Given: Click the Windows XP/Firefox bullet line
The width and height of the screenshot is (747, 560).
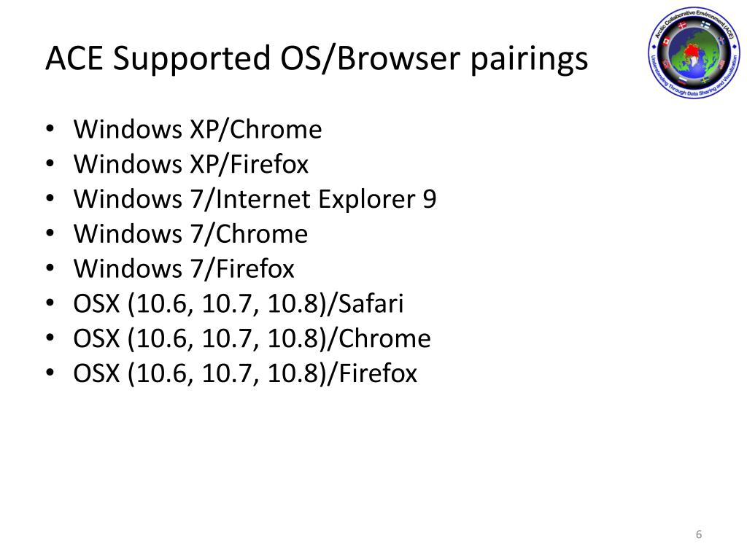Looking at the screenshot, I should (191, 164).
